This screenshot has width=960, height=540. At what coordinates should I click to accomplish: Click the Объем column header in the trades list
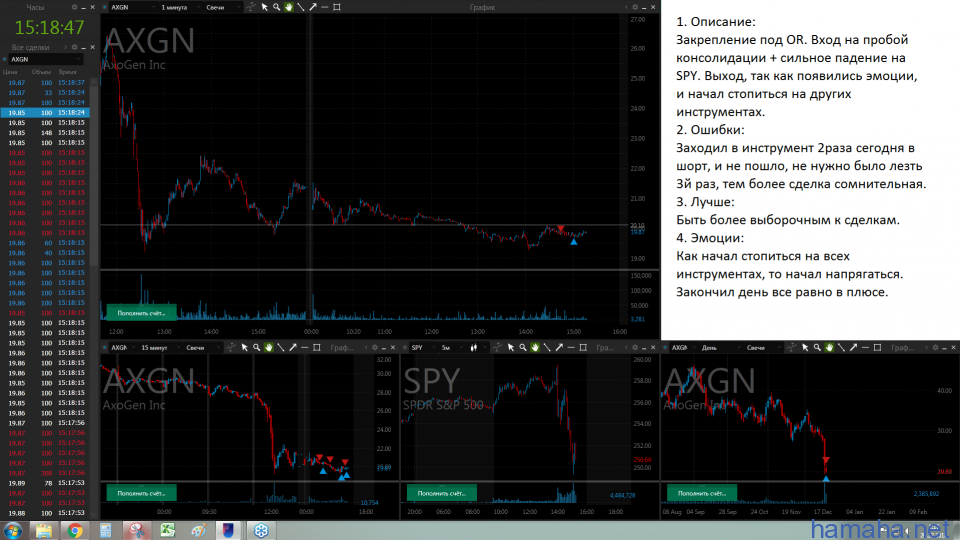coord(41,72)
